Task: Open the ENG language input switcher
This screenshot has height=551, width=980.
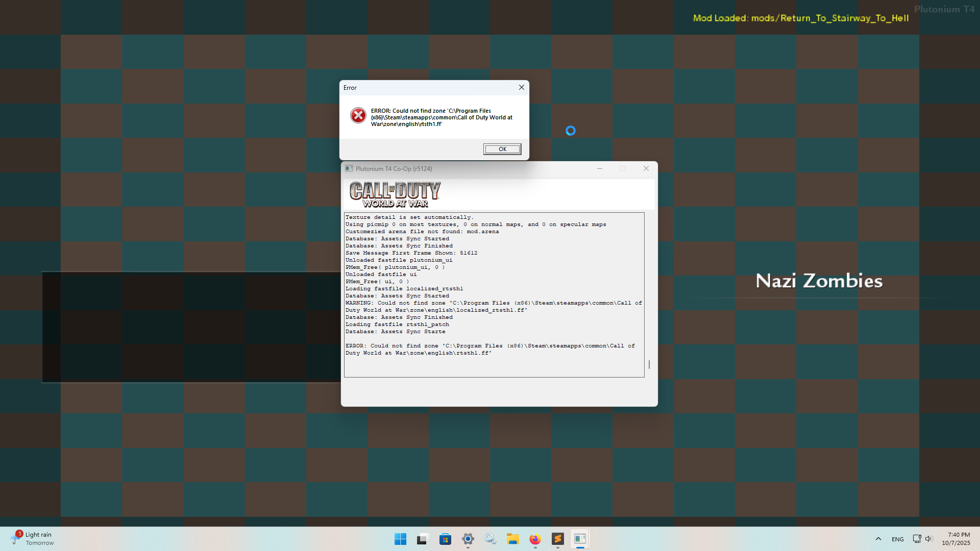Action: click(897, 539)
